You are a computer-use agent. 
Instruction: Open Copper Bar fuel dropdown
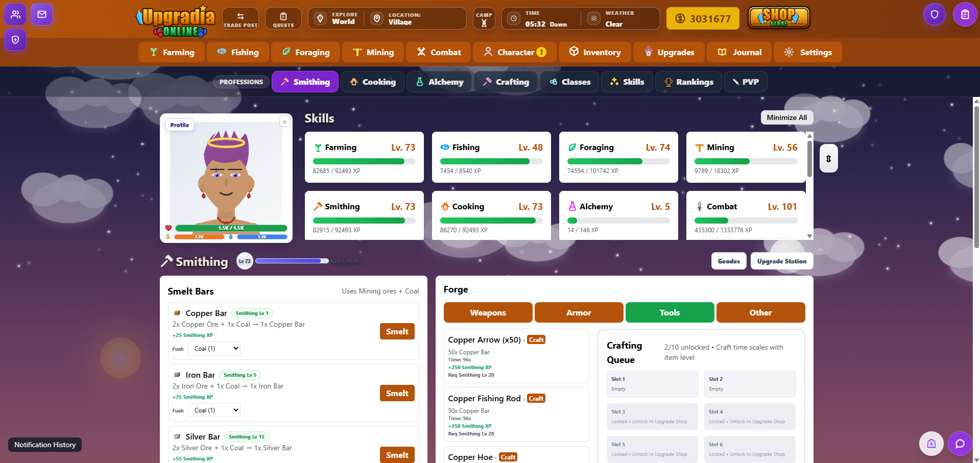214,349
